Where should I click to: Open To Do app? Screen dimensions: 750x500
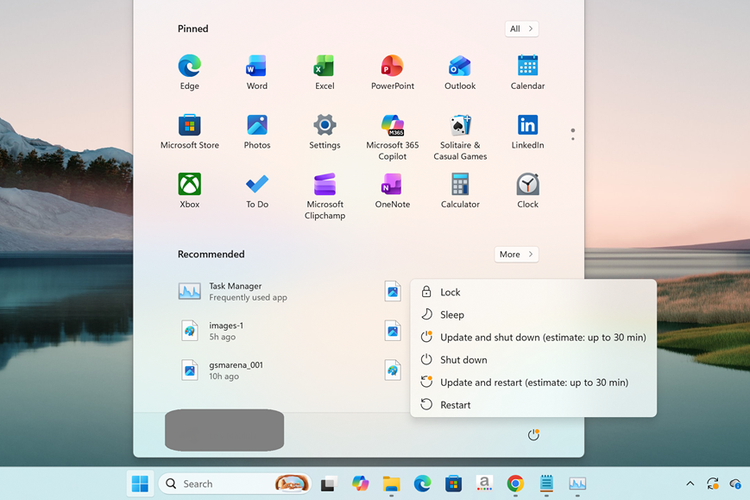click(x=257, y=190)
